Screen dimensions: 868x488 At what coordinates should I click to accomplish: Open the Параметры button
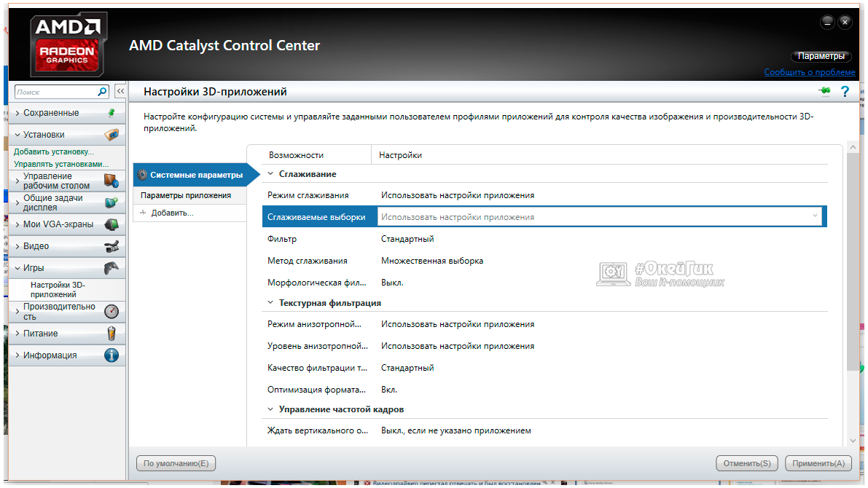pyautogui.click(x=821, y=56)
